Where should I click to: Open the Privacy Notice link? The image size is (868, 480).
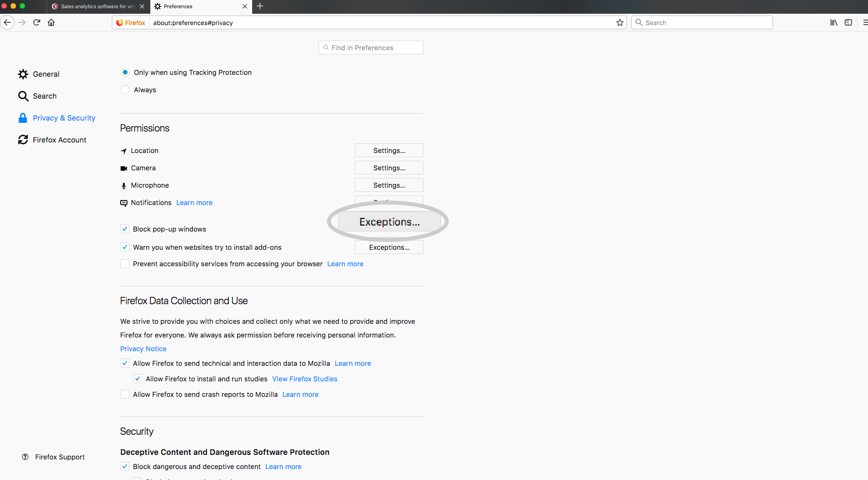point(143,348)
